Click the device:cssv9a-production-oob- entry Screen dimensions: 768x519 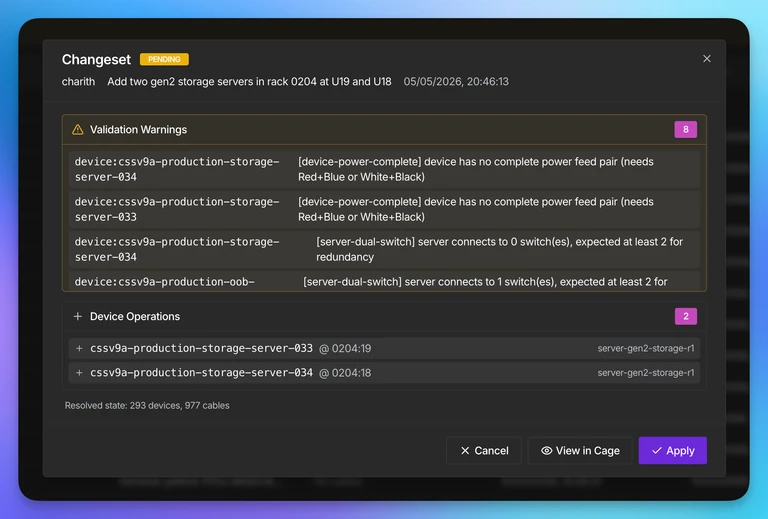(165, 282)
